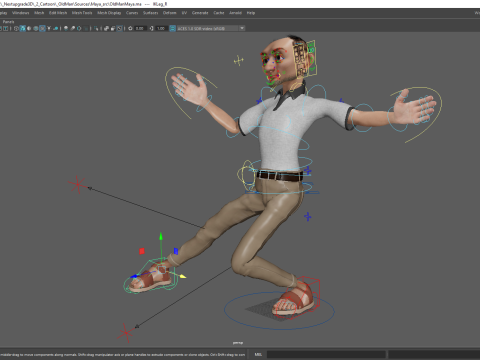The width and height of the screenshot is (480, 360).
Task: Open the Help menu
Action: (x=251, y=13)
